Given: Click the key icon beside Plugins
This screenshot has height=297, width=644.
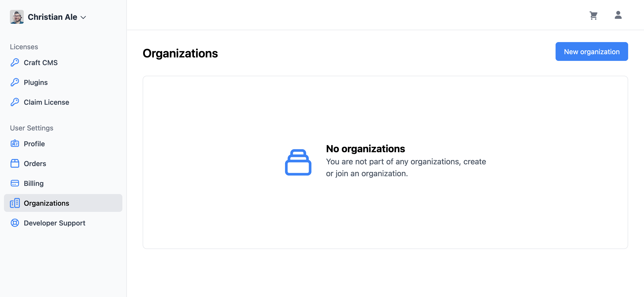Looking at the screenshot, I should tap(15, 82).
